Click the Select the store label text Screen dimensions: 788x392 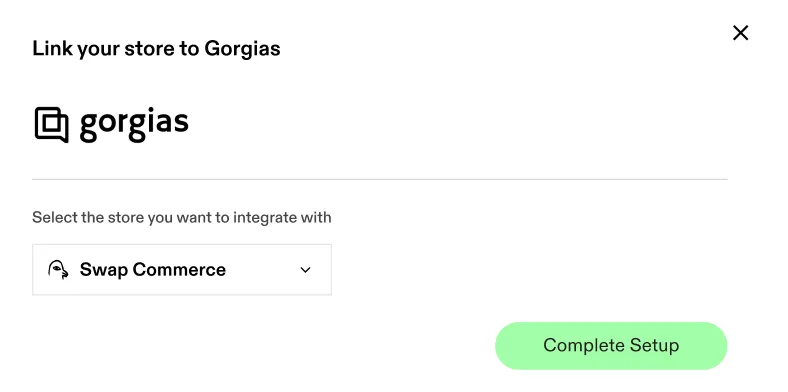pos(181,218)
